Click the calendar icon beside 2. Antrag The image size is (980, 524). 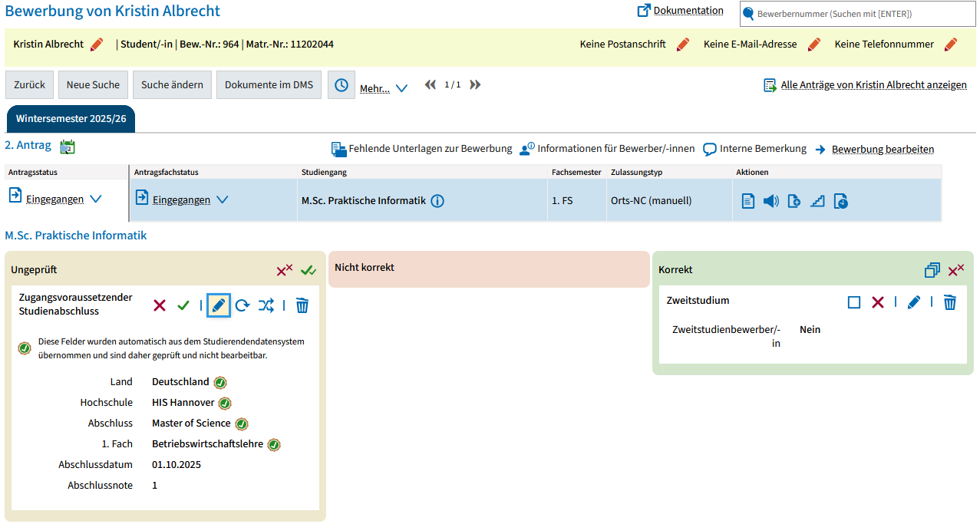click(x=68, y=147)
